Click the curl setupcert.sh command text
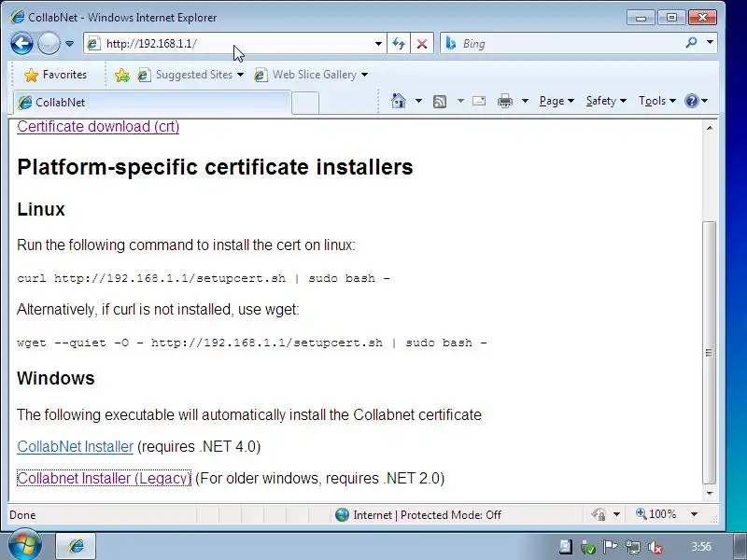Image resolution: width=747 pixels, height=560 pixels. [x=204, y=278]
